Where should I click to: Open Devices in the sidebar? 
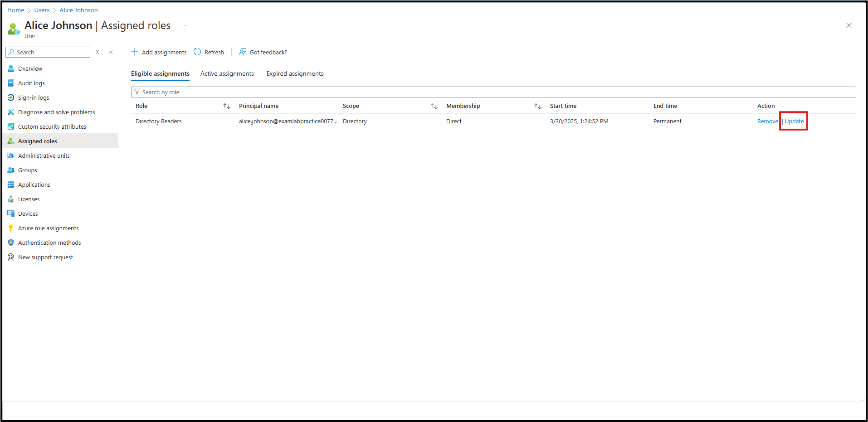[x=28, y=214]
